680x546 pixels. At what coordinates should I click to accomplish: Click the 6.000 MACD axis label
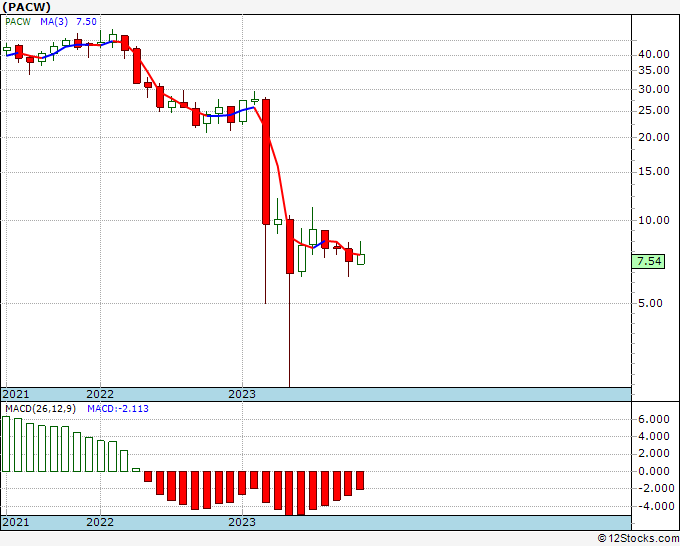[654, 419]
